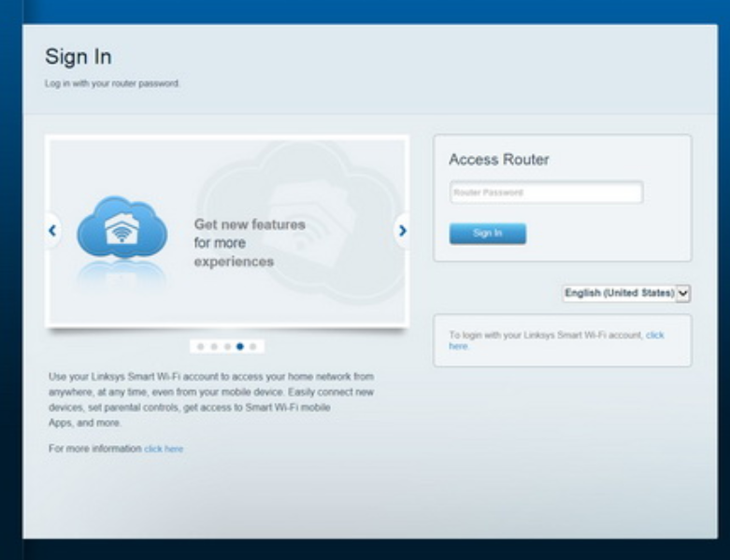Select fifth carousel dot indicator

point(253,346)
